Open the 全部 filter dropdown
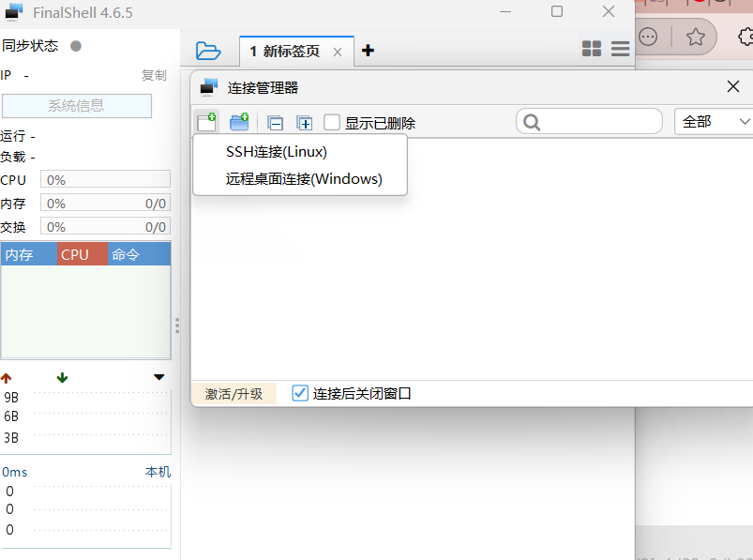Screen dimensions: 753x560 (x=713, y=122)
